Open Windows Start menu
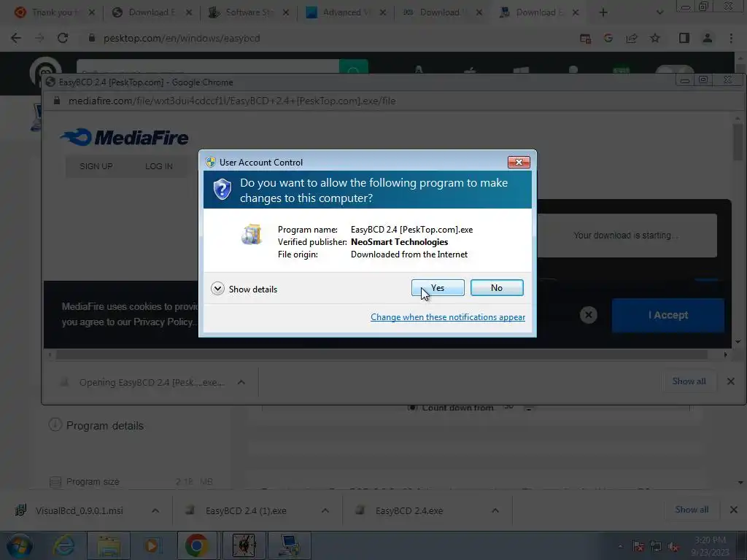The width and height of the screenshot is (747, 560). point(20,545)
